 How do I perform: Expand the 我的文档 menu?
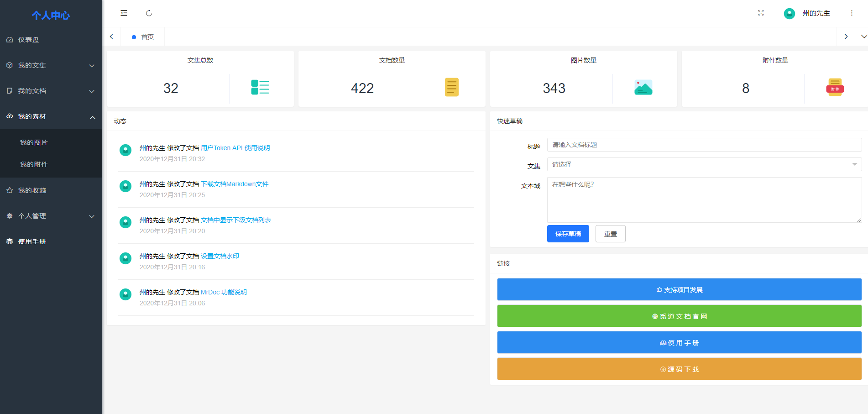pos(51,91)
